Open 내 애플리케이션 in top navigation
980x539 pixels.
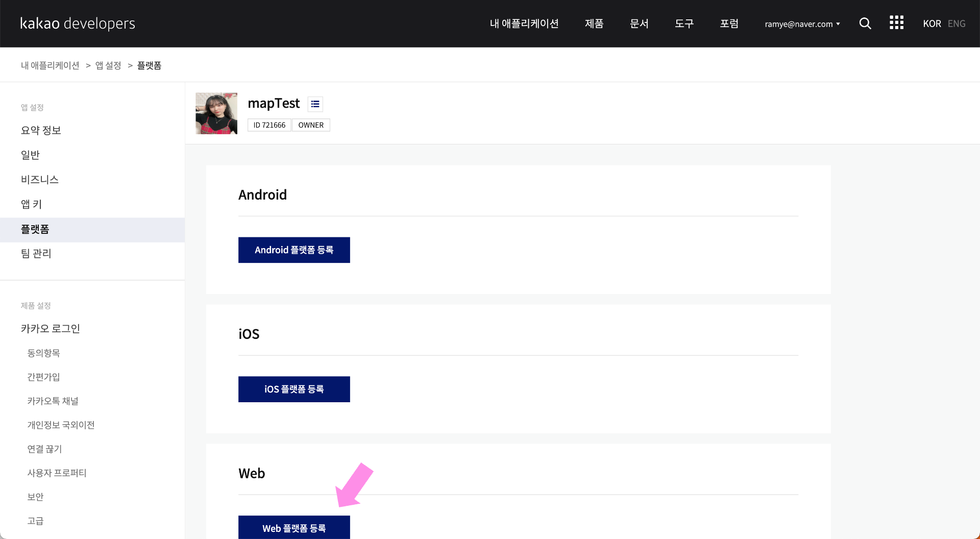click(524, 23)
